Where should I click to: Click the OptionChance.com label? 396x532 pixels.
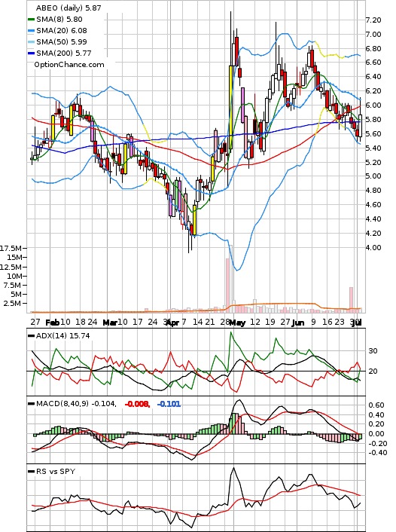tap(69, 65)
